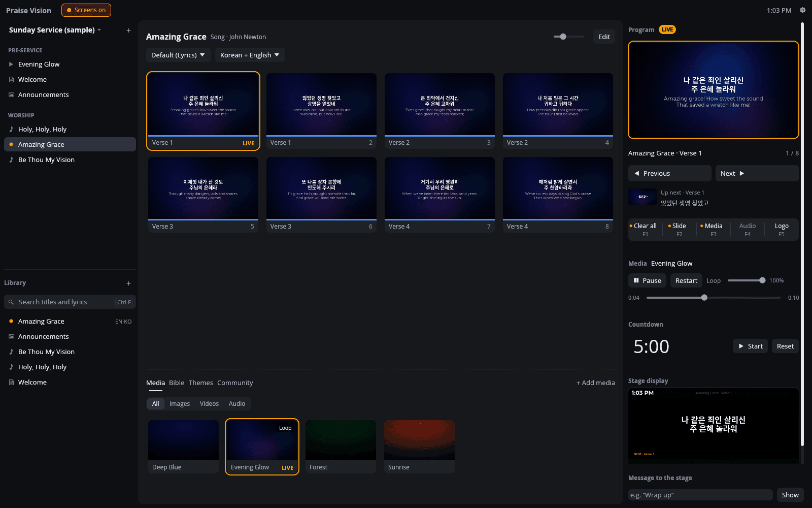Adjust the slide thumbnail size slider
This screenshot has width=812, height=508.
pyautogui.click(x=568, y=37)
